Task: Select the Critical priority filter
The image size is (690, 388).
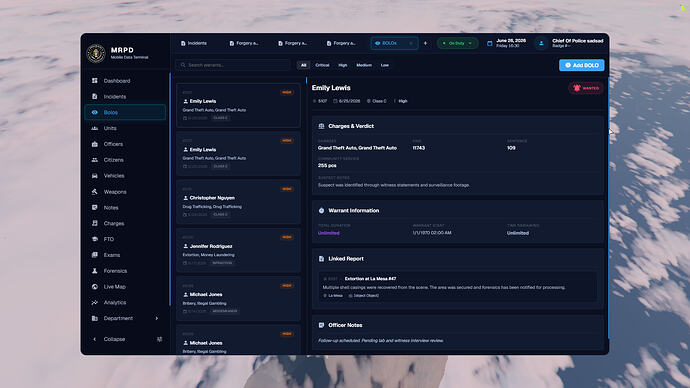Action: pyautogui.click(x=322, y=65)
